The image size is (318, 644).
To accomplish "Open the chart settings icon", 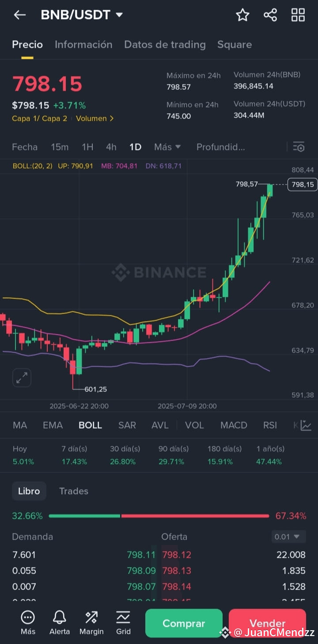I will pos(299,147).
